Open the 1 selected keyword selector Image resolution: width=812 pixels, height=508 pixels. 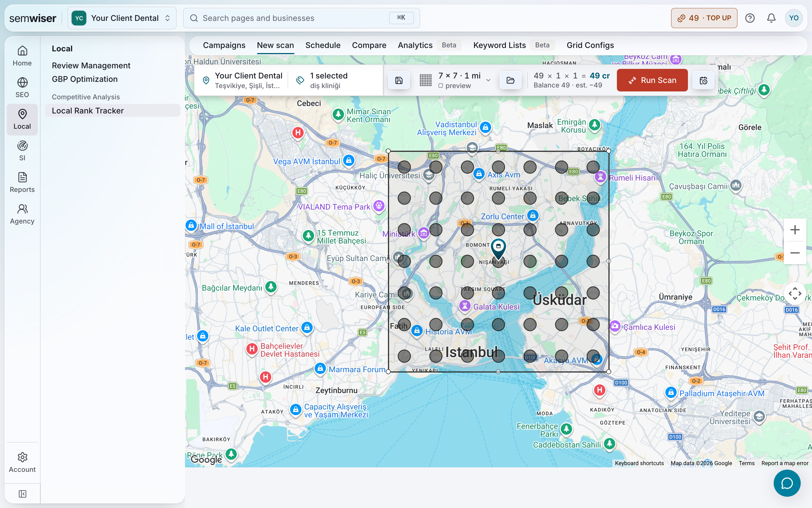(x=336, y=80)
